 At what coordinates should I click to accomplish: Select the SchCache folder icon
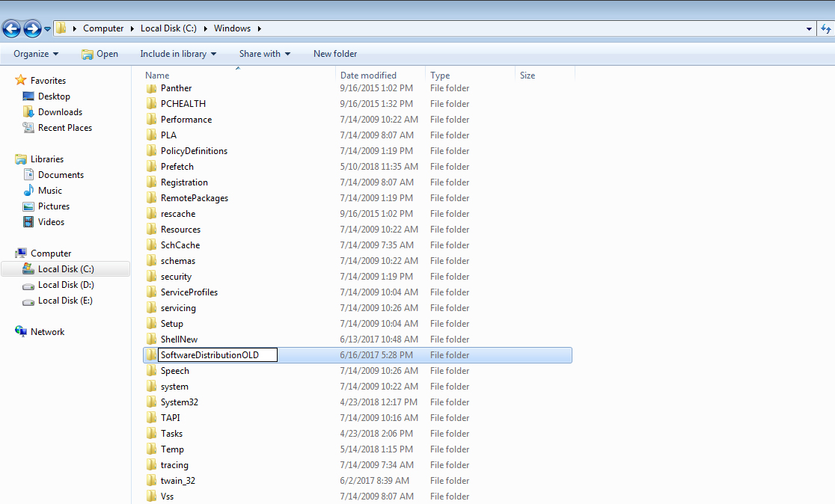tap(151, 245)
